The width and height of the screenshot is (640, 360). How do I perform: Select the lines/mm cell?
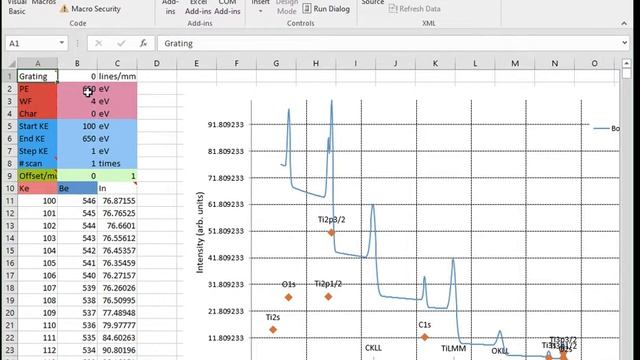pyautogui.click(x=117, y=76)
